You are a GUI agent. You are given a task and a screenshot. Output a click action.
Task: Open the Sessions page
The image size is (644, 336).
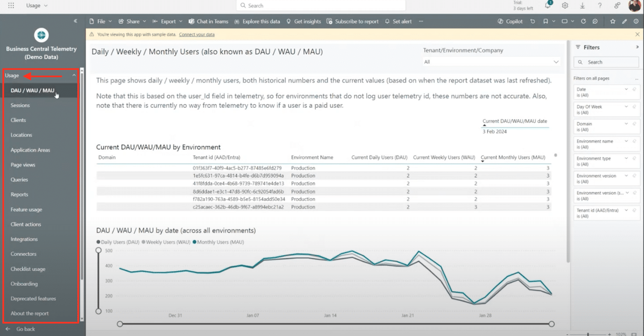(x=20, y=105)
